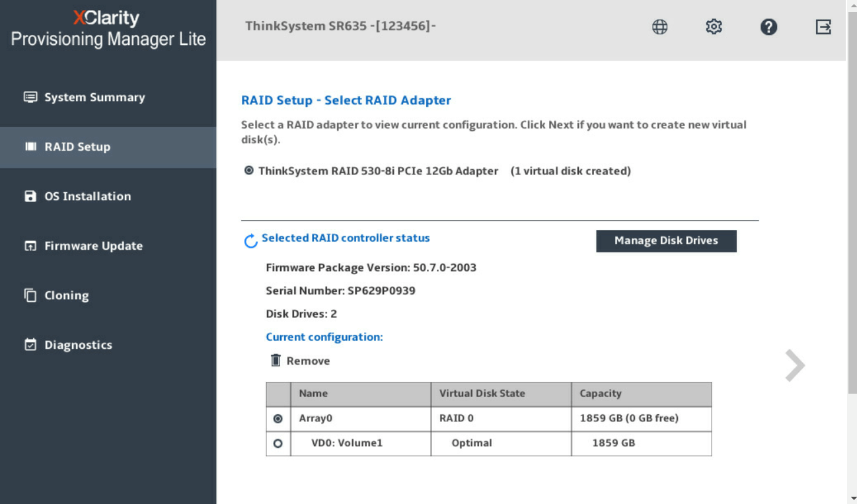Image resolution: width=857 pixels, height=504 pixels.
Task: Click the VD0: Volume1 name cell
Action: [x=361, y=443]
